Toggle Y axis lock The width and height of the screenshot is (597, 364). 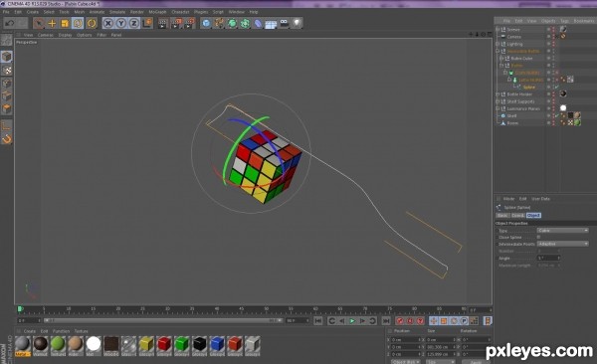(121, 23)
